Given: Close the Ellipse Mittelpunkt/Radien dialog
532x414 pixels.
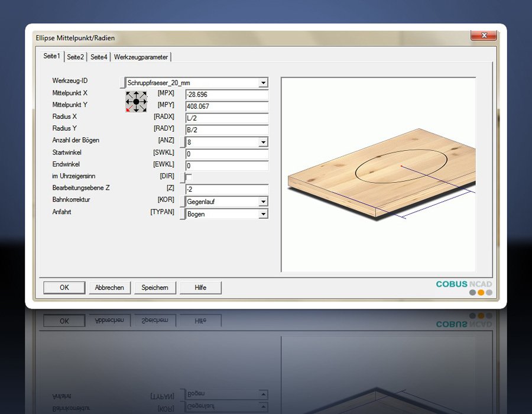Looking at the screenshot, I should tap(483, 37).
